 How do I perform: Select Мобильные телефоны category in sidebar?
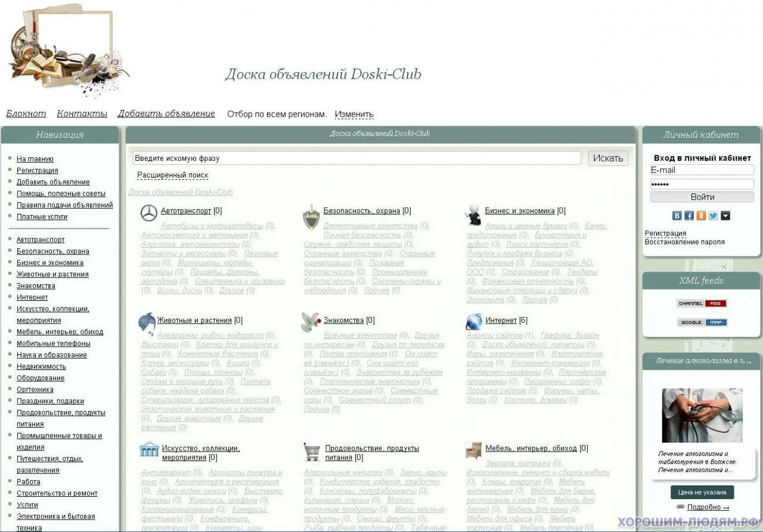[54, 343]
